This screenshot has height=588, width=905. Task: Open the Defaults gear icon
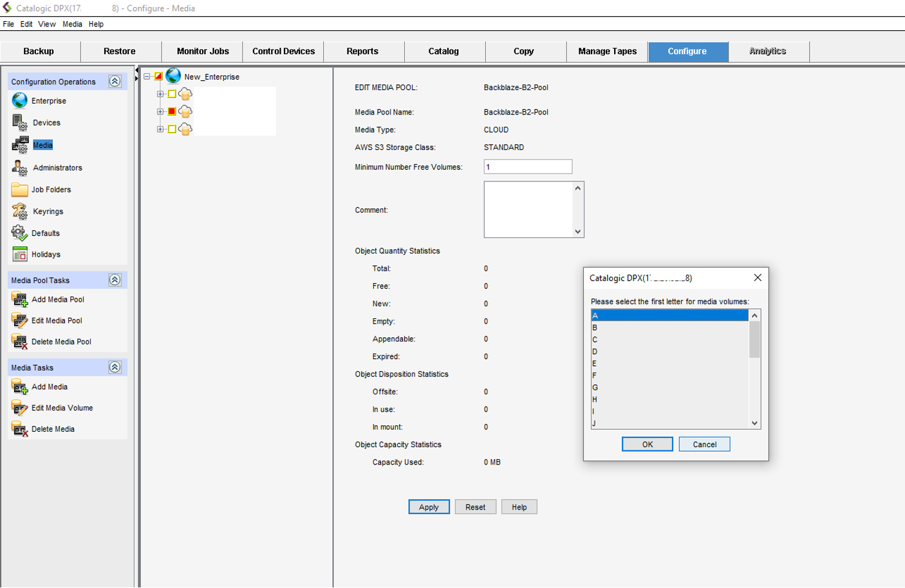pyautogui.click(x=20, y=233)
